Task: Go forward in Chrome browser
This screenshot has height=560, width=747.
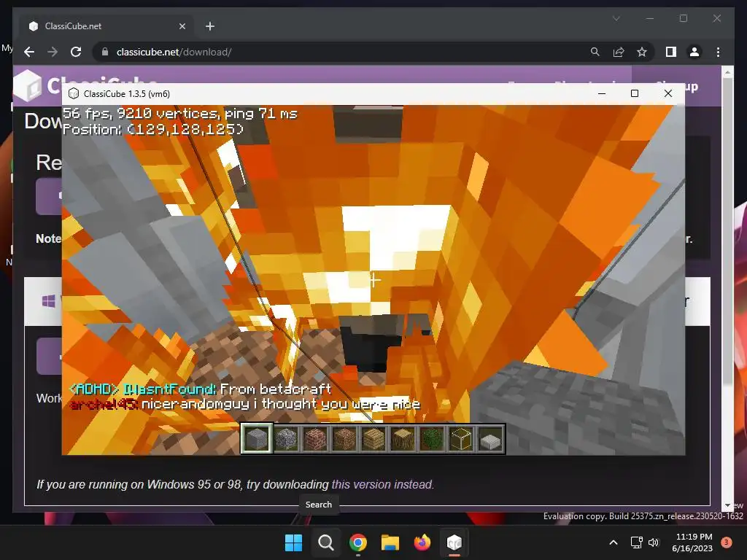Action: point(53,52)
